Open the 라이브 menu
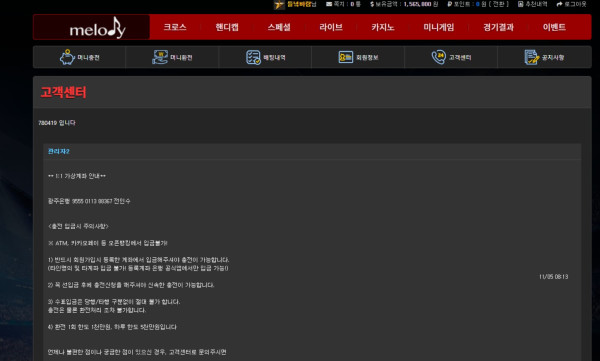 331,27
